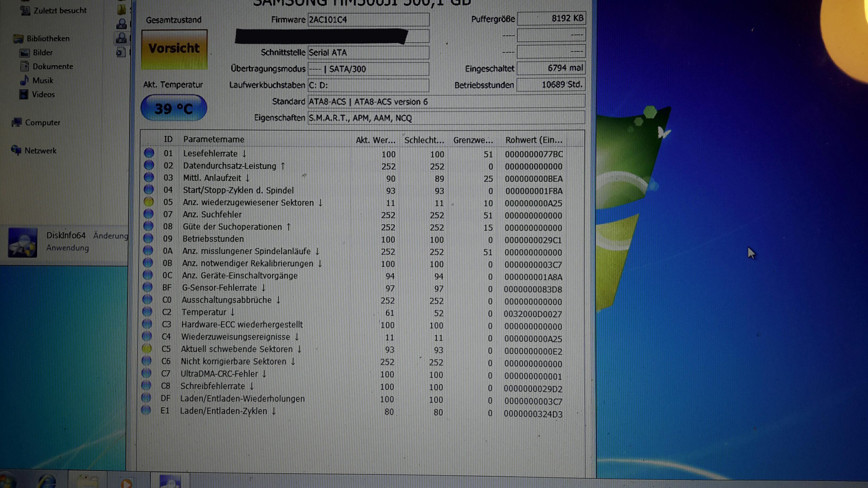
Task: Click the 39 °C temperature indicator
Action: [173, 108]
